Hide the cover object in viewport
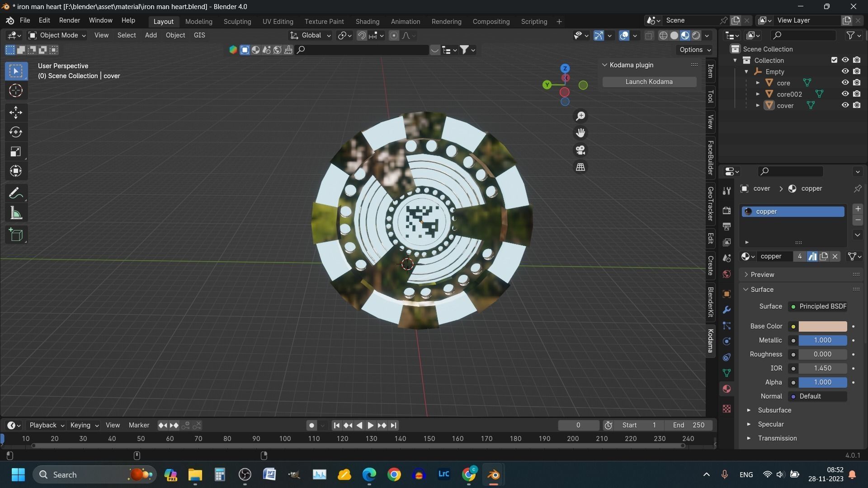 pos(845,105)
